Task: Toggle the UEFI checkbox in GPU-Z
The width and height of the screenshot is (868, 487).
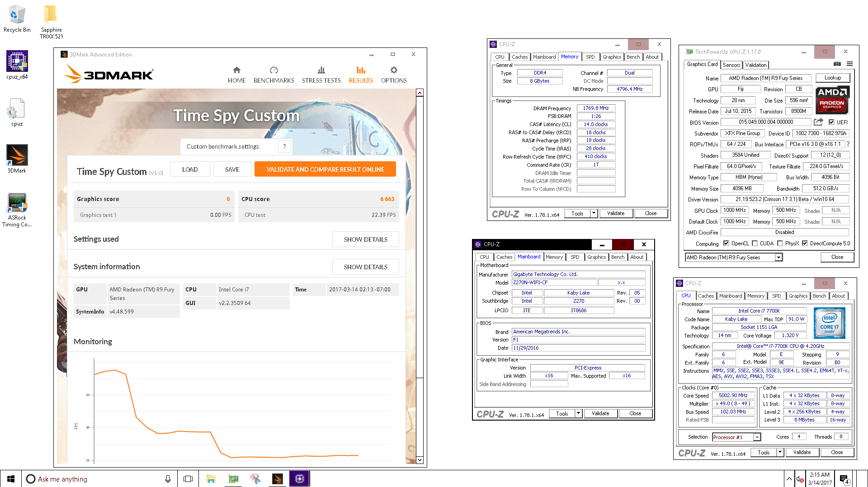Action: click(x=831, y=122)
